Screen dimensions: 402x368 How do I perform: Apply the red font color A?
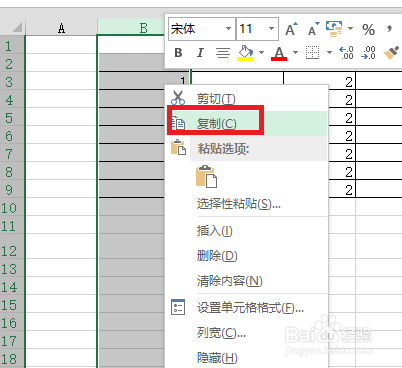coord(279,53)
